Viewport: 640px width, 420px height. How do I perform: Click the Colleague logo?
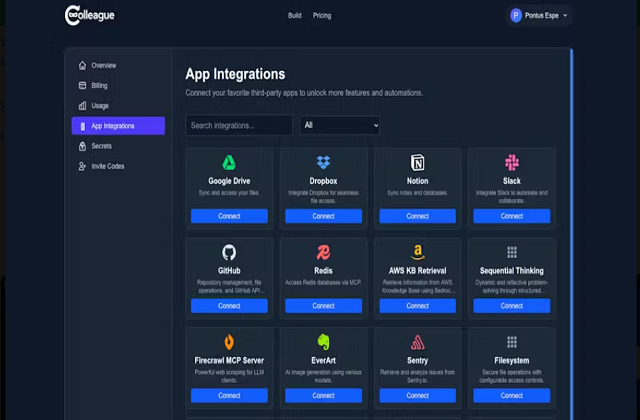tap(90, 16)
